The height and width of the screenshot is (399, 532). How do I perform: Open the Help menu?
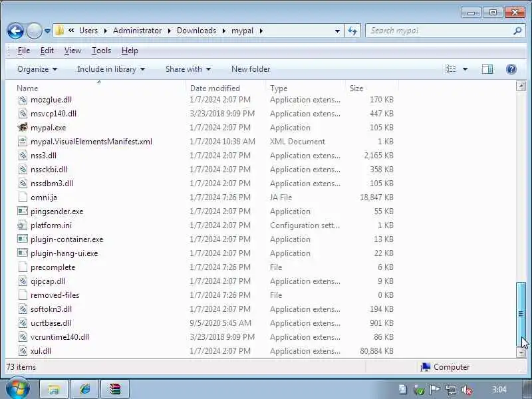[130, 51]
